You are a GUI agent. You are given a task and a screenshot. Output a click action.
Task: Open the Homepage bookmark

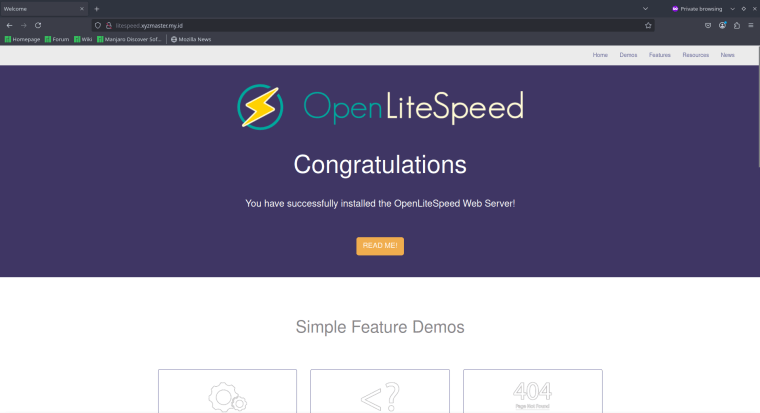click(x=22, y=39)
